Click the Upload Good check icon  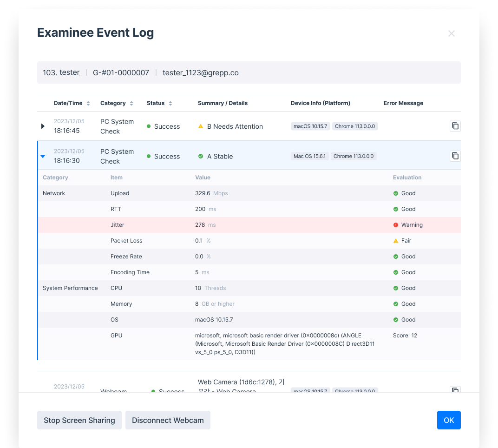coord(396,193)
